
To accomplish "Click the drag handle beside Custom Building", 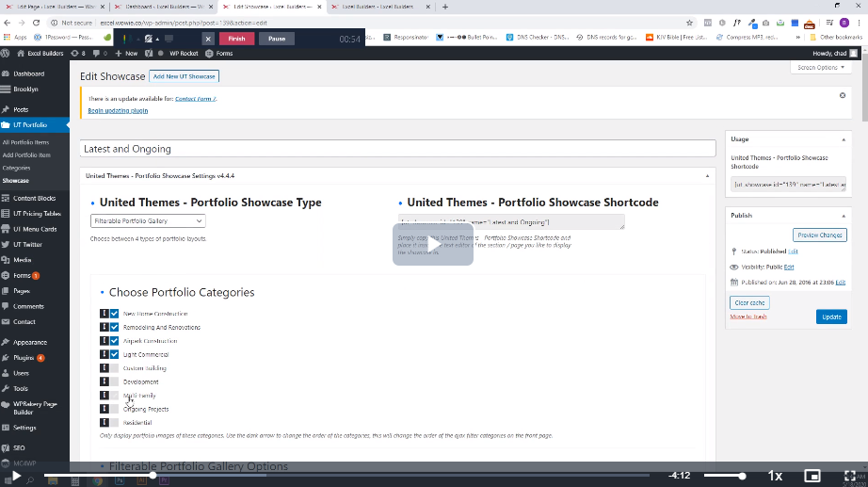I will tap(104, 368).
